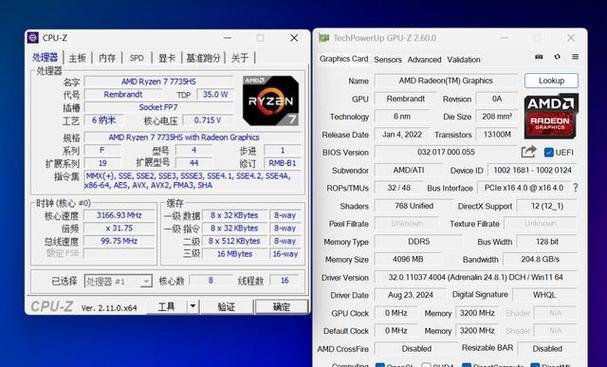The image size is (607, 367).
Task: Click the Driver Version value field
Action: tap(476, 277)
